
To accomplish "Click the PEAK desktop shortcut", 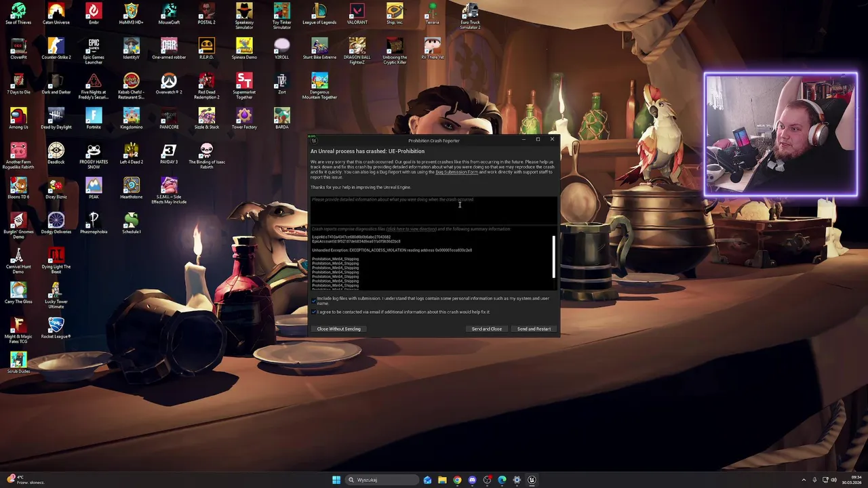I will point(94,188).
